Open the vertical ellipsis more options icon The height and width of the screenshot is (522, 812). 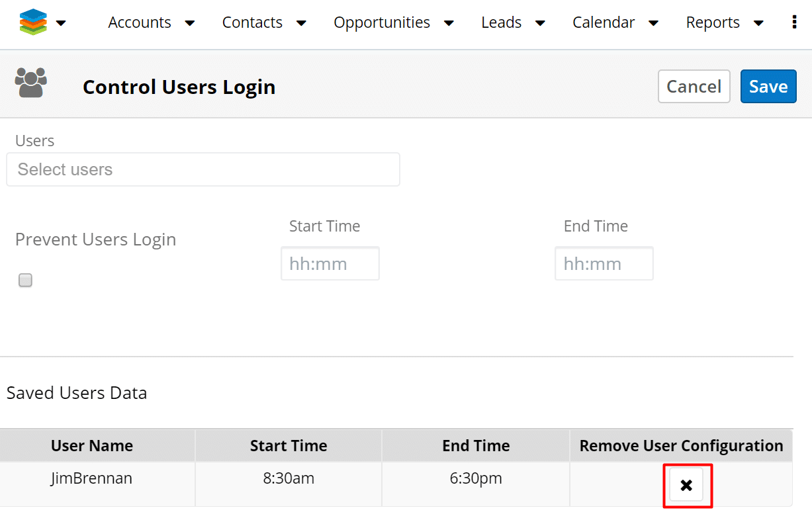coord(793,22)
